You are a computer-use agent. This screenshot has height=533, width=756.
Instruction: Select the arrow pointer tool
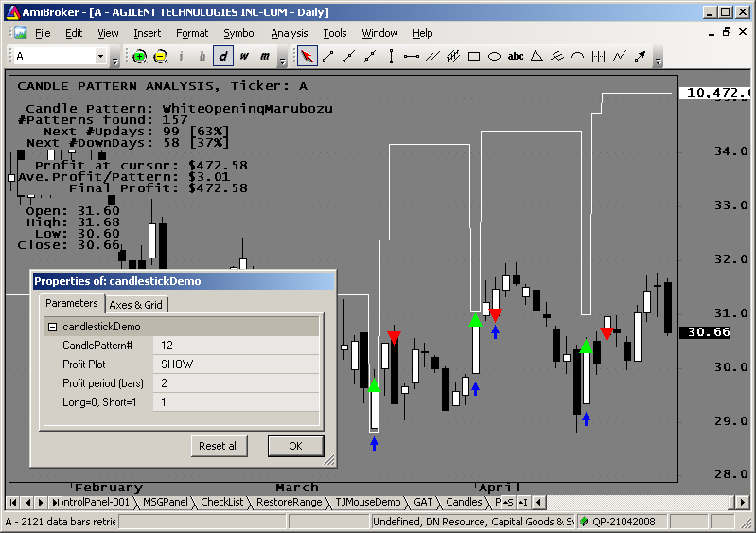pyautogui.click(x=307, y=56)
